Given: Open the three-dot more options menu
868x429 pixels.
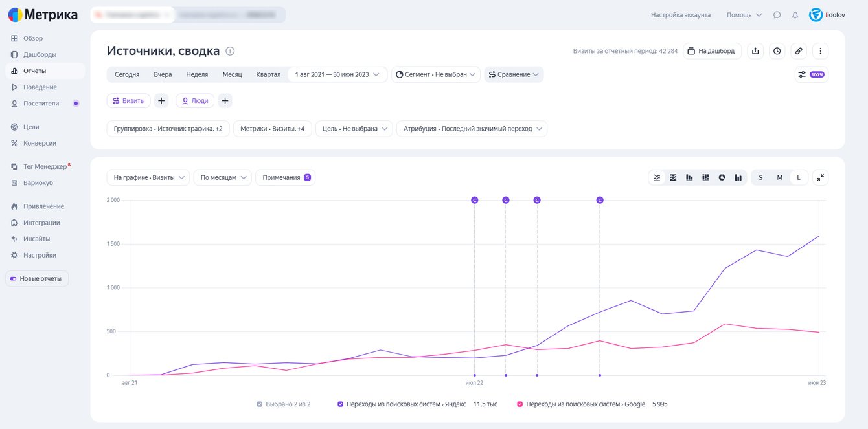Looking at the screenshot, I should (820, 51).
